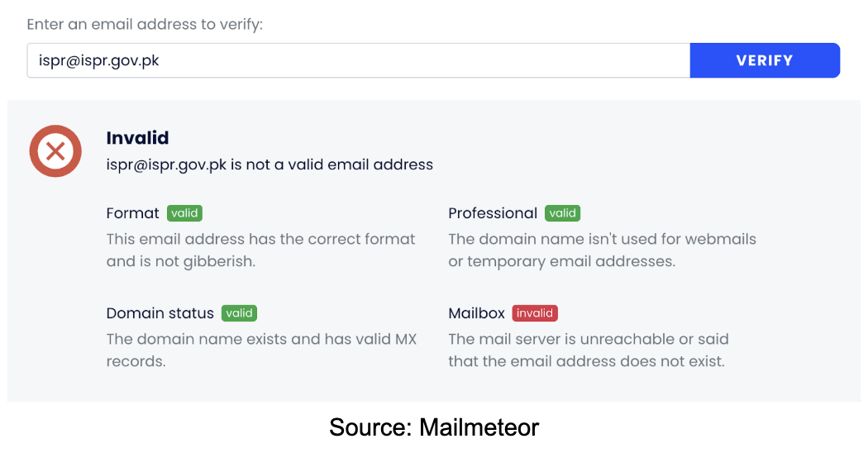Click the red invalid badge beside Mailbox
The width and height of the screenshot is (868, 453).
[535, 313]
